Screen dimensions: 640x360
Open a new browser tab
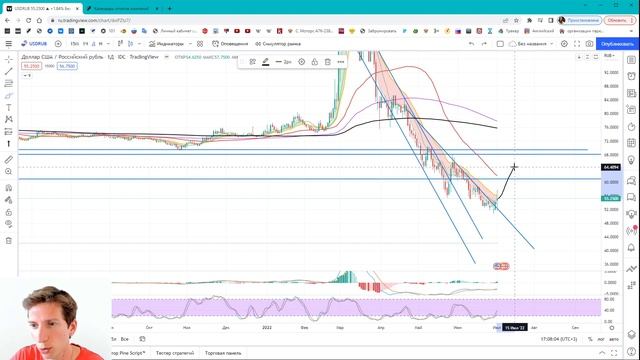pyautogui.click(x=169, y=8)
